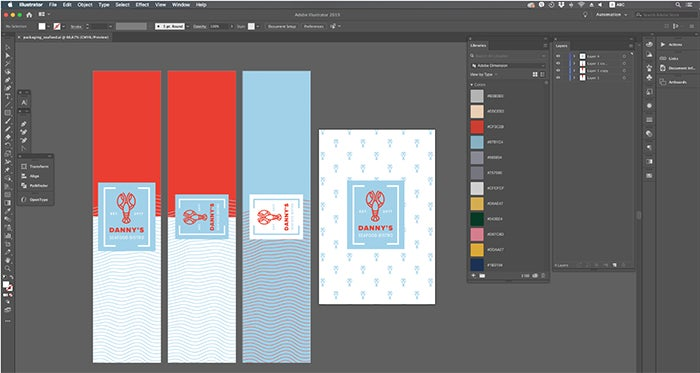
Task: Open the Align panel
Action: point(30,176)
